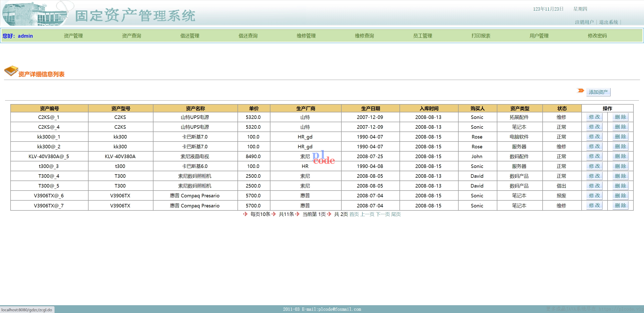Click 删除 for asset V3906TX@_6

tap(620, 196)
